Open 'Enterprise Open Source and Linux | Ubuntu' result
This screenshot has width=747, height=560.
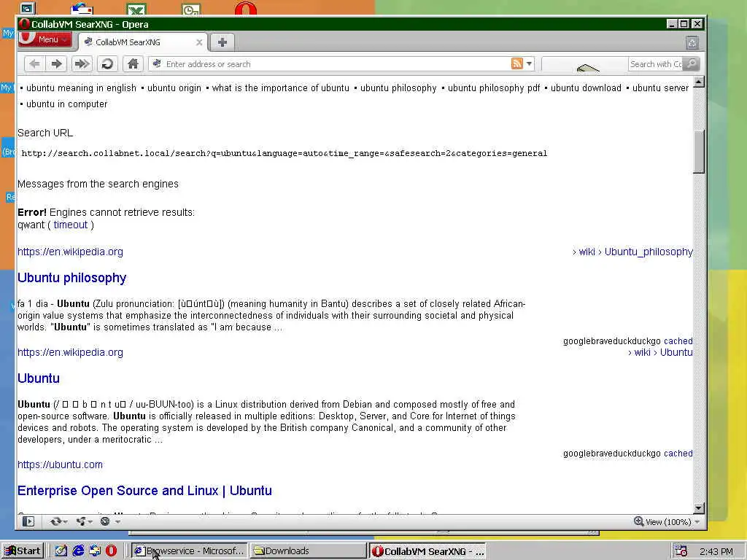click(145, 491)
